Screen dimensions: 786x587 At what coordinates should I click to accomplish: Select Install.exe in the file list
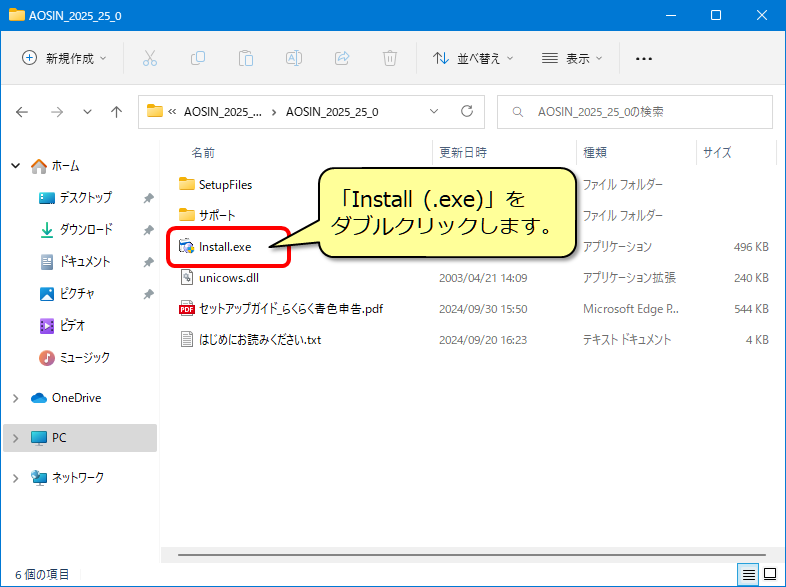click(224, 246)
